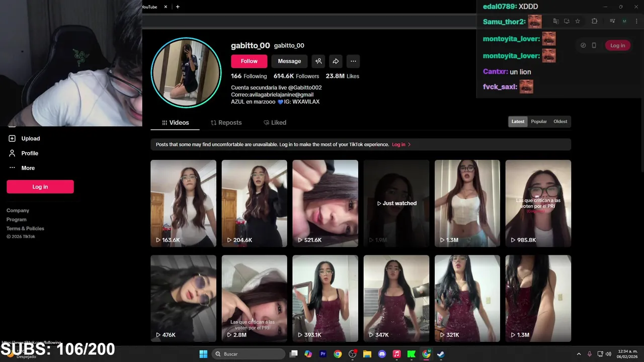The image size is (644, 362).
Task: Select Popular sort option
Action: [539, 122]
